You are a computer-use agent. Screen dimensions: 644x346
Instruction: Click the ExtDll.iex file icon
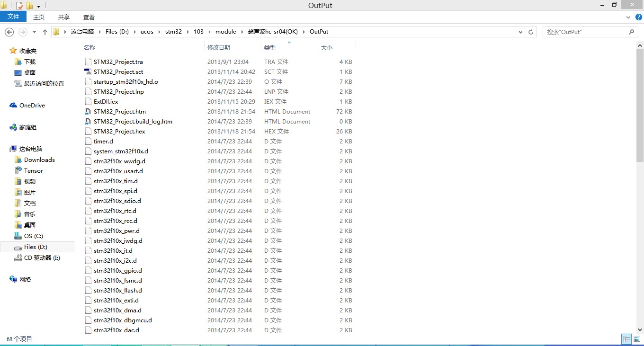tap(88, 101)
